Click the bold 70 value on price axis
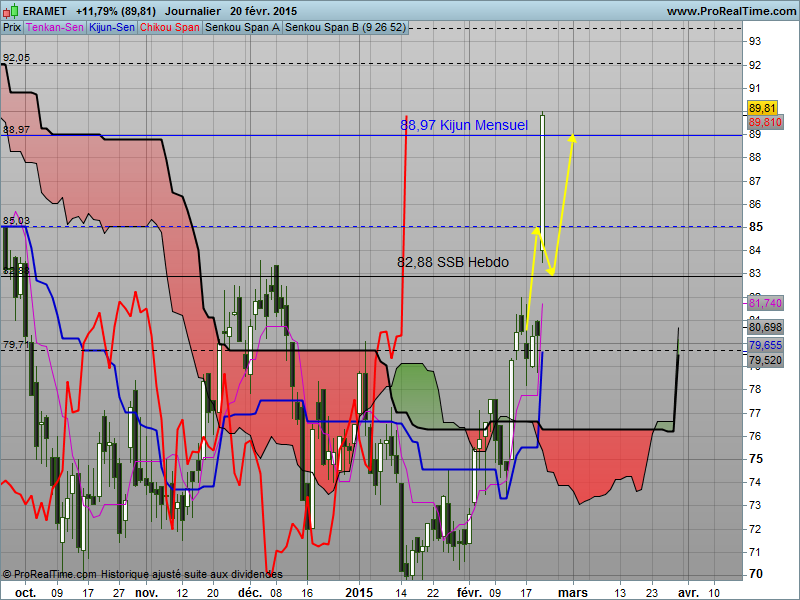The height and width of the screenshot is (600, 800). 756,574
